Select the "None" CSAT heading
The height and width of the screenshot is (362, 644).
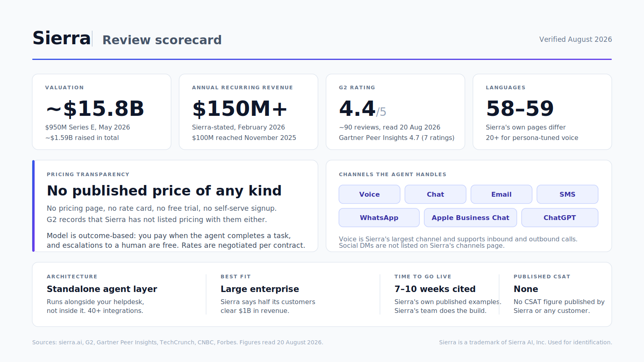[526, 289]
